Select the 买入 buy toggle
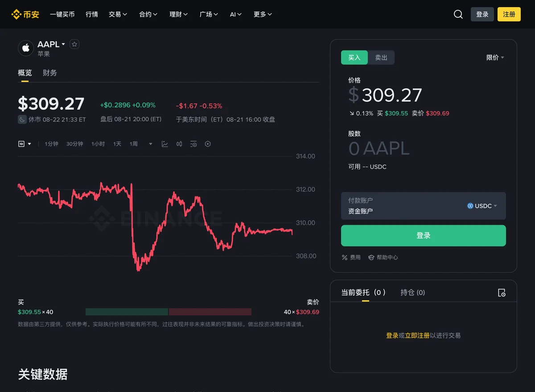The width and height of the screenshot is (535, 392). click(354, 57)
